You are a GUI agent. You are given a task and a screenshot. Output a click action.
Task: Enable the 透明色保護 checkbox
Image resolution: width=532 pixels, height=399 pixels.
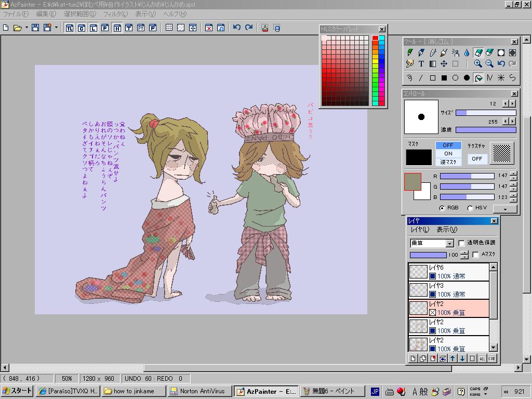tap(461, 243)
